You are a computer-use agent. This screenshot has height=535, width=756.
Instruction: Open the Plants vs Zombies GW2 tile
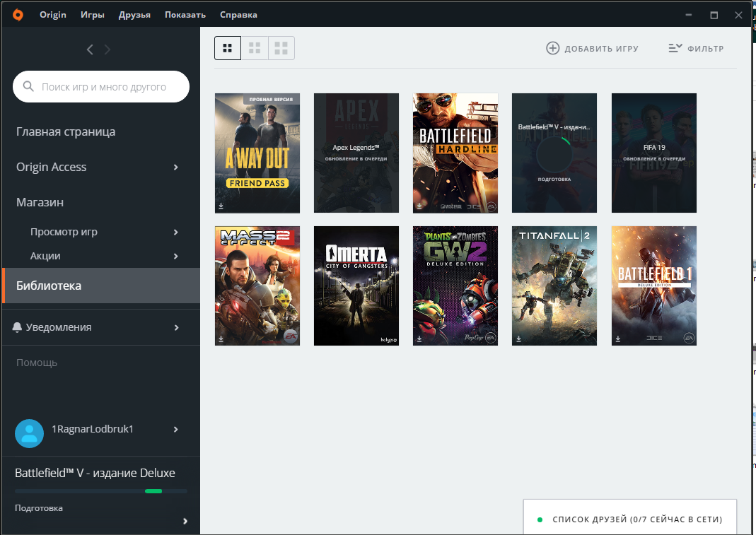[x=455, y=286]
